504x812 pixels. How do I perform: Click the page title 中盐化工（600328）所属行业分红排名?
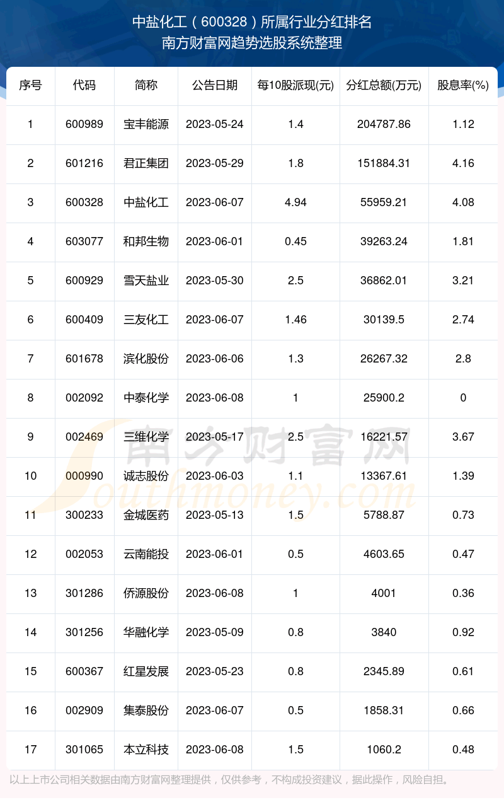252,23
